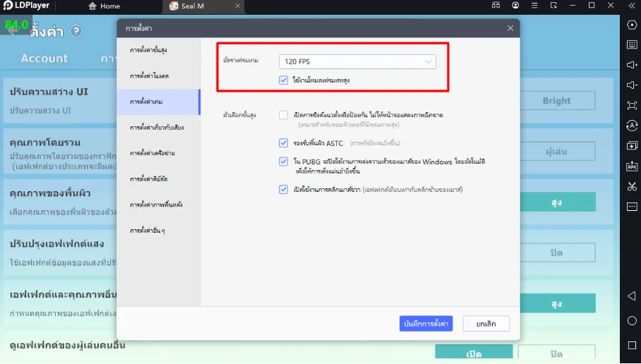Screen dimensions: 641x364
Task: Open the LDPlayer gamepad icon in title bar
Action: [496, 6]
